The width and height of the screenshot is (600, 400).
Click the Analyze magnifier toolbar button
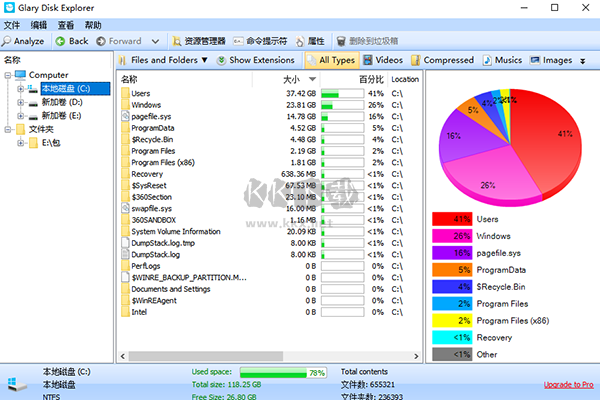24,41
